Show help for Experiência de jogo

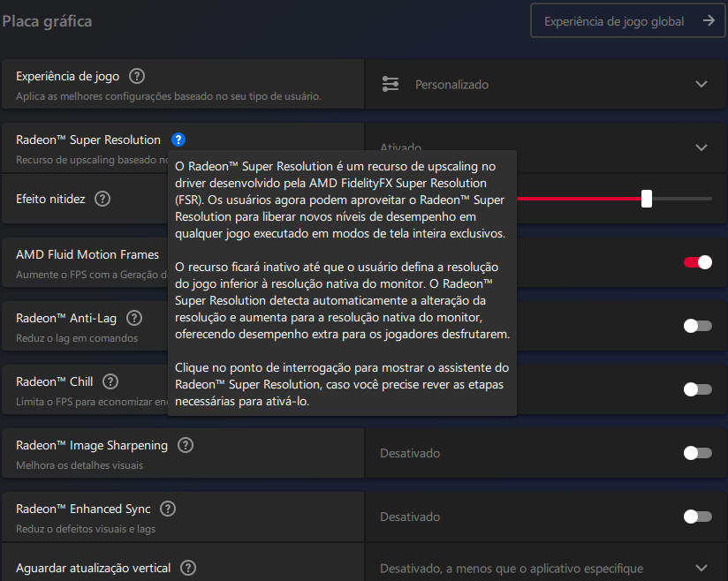[x=136, y=76]
